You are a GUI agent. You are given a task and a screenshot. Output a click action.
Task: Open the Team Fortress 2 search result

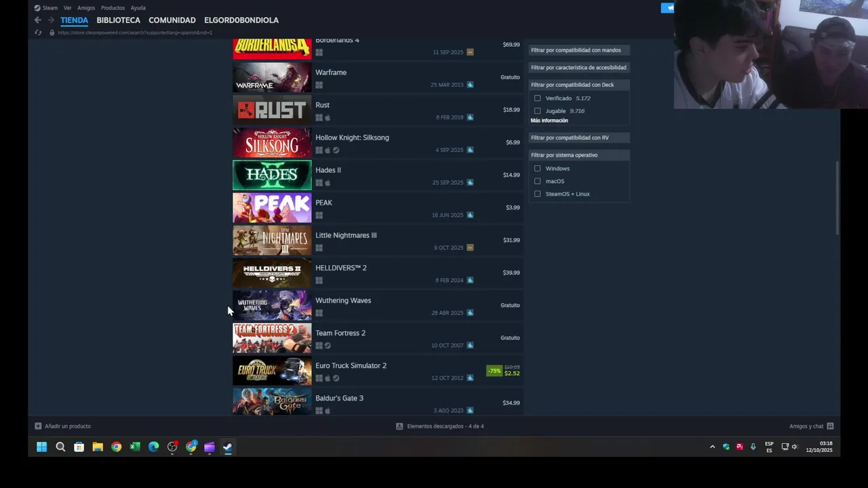[377, 338]
